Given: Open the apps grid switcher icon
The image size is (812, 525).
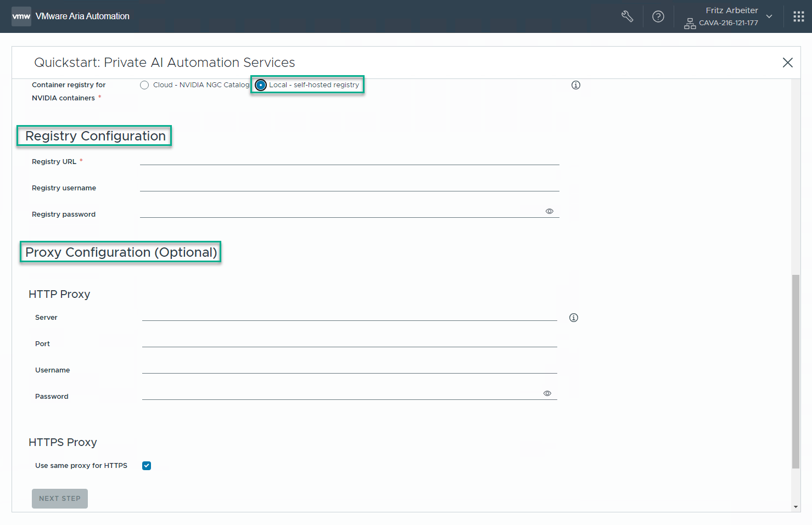Looking at the screenshot, I should [798, 16].
